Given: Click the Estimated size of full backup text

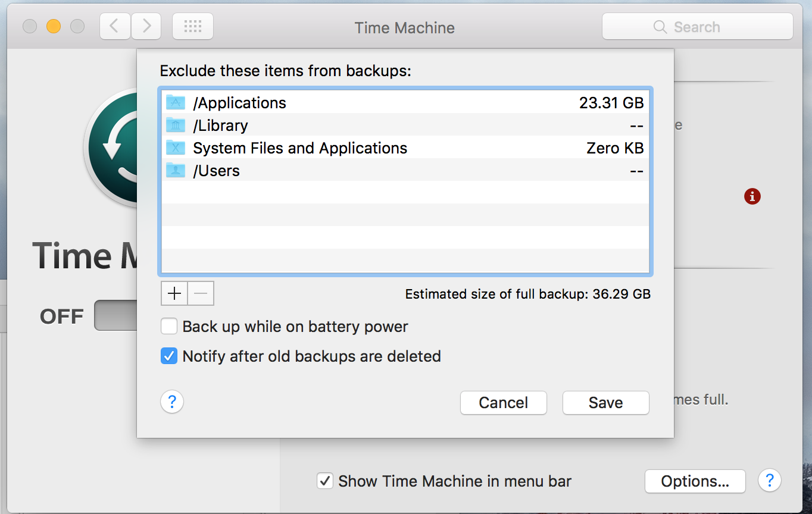Looking at the screenshot, I should pos(528,294).
